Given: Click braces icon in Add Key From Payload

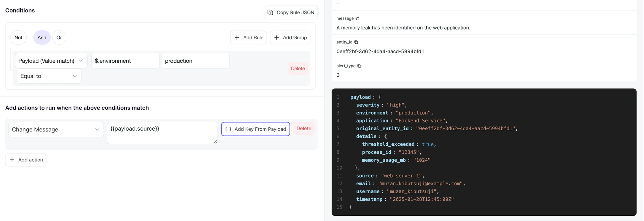Looking at the screenshot, I should click(x=228, y=129).
